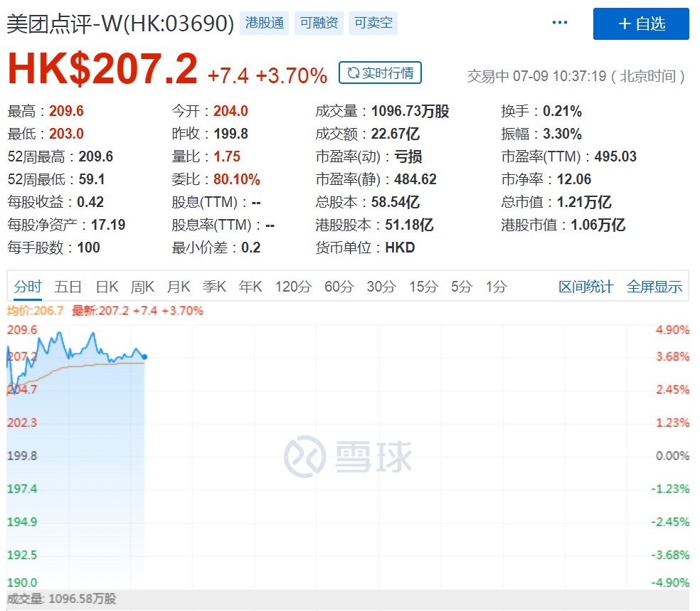Click the 自选 add-to-watchlist button

[641, 23]
